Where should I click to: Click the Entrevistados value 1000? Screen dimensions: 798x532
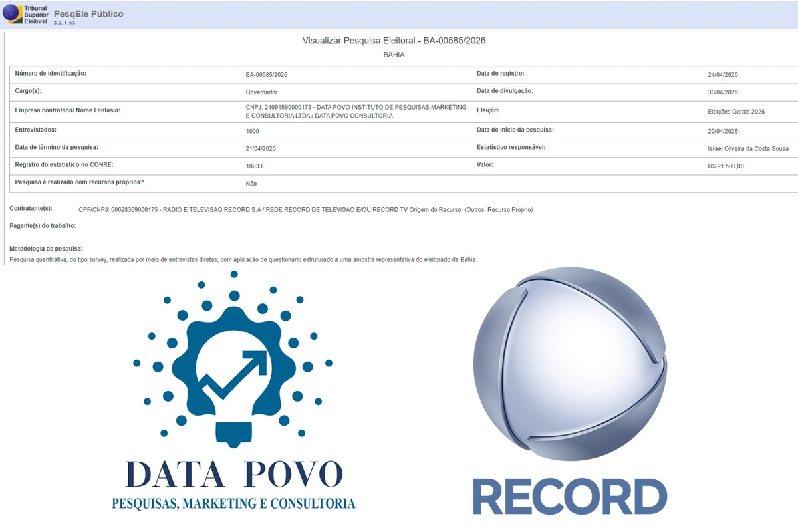tap(252, 130)
